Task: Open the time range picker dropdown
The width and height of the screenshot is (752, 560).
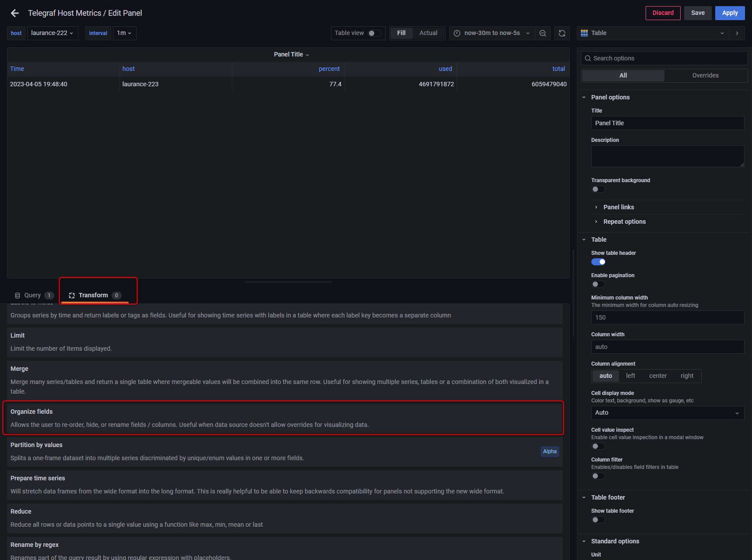Action: tap(492, 33)
